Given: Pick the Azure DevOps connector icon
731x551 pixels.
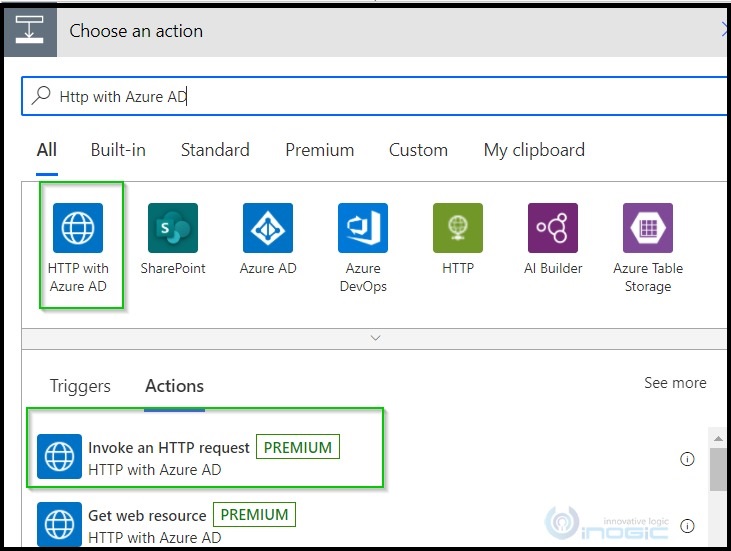Looking at the screenshot, I should (x=363, y=228).
